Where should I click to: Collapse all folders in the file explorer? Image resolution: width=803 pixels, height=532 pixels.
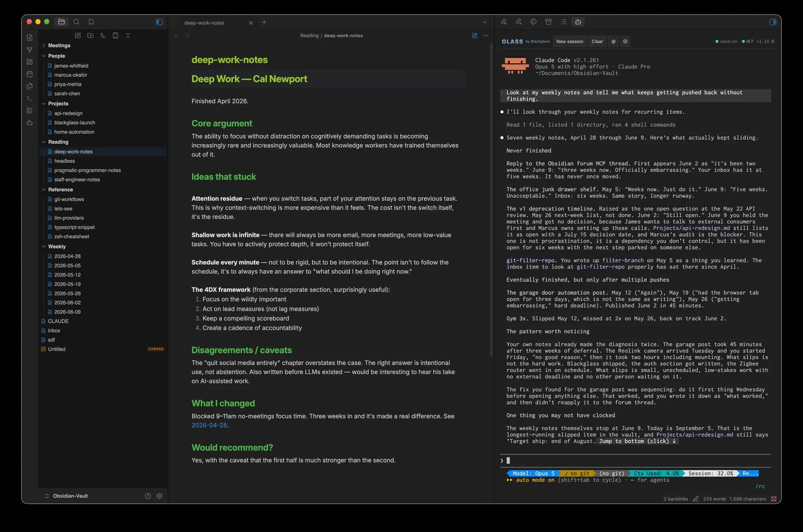pos(128,35)
